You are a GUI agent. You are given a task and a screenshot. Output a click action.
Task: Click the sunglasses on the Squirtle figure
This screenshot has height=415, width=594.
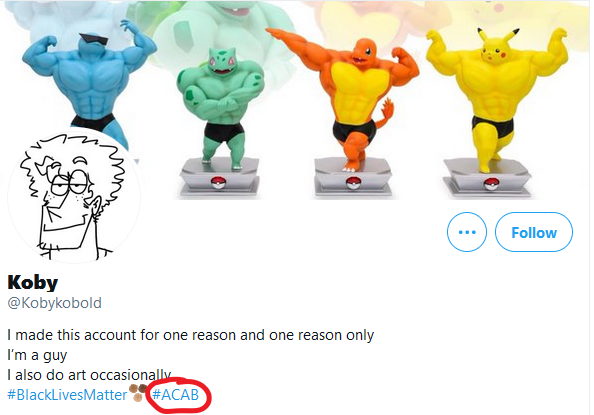(94, 39)
